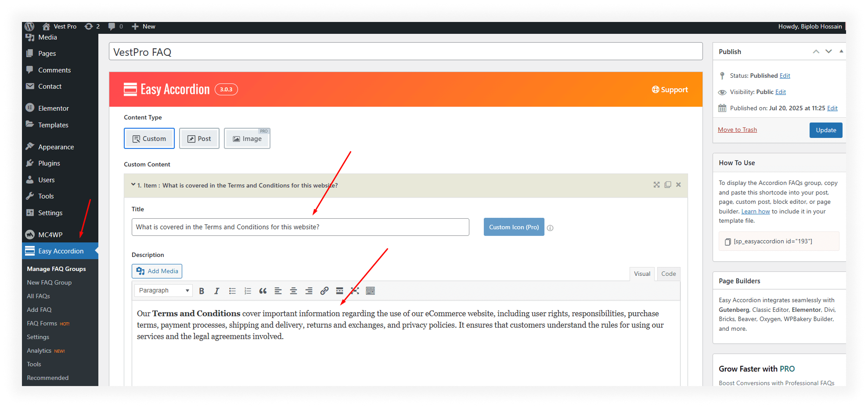Apply blockquote formatting

[x=263, y=291]
